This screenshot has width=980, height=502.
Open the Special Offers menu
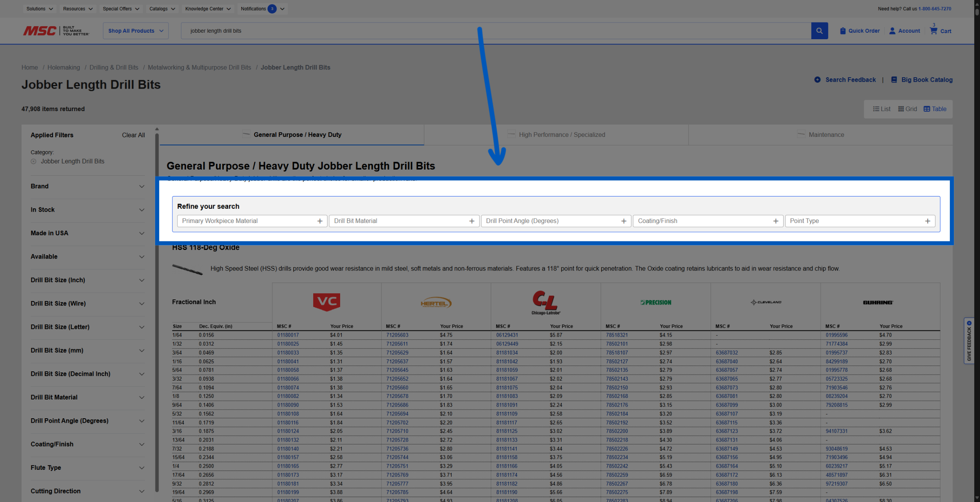(121, 9)
